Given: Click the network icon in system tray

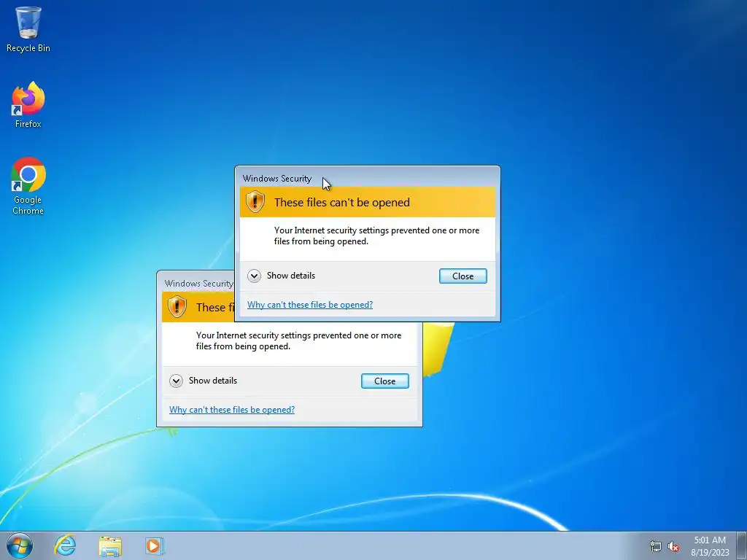Looking at the screenshot, I should [656, 546].
